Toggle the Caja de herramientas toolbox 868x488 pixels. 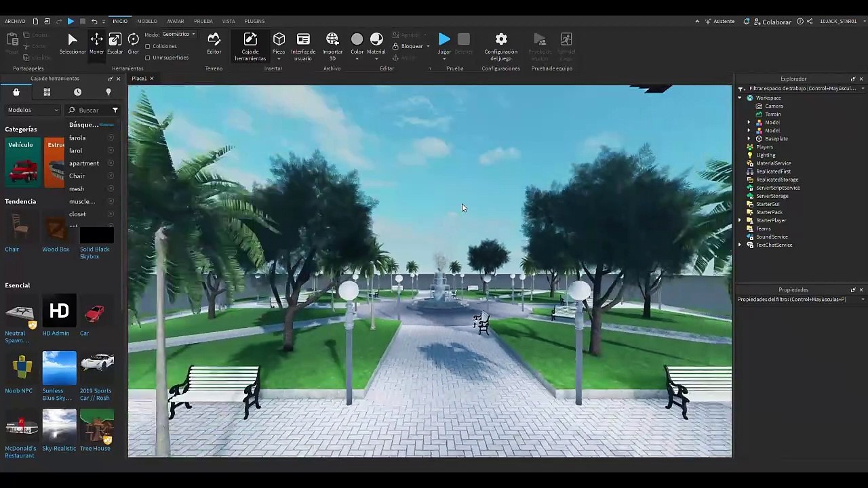point(250,46)
